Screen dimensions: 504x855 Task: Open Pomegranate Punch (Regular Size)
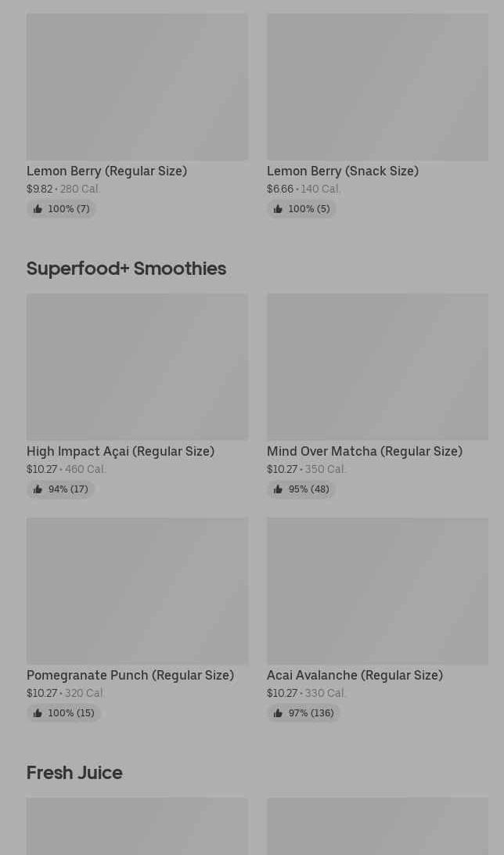(x=130, y=675)
